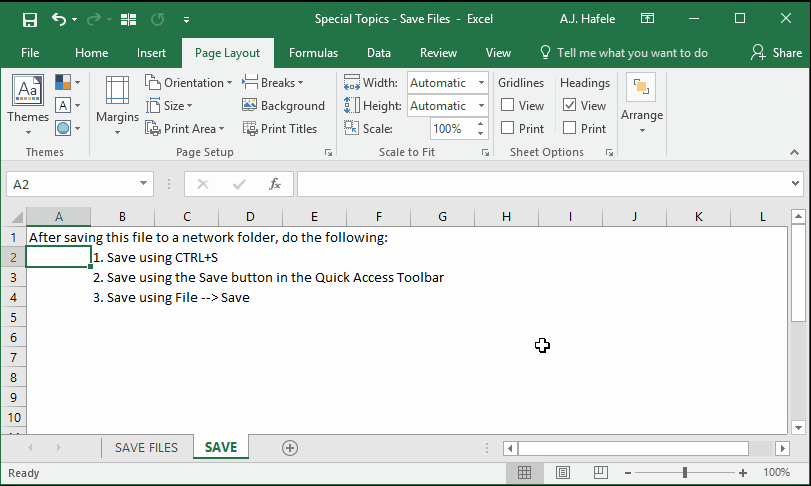This screenshot has height=486, width=811.
Task: Click the zoom out minus button
Action: pyautogui.click(x=628, y=473)
